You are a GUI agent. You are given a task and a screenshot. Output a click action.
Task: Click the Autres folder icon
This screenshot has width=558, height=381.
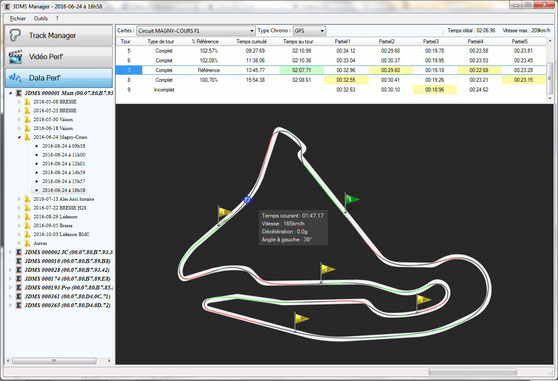tap(27, 243)
